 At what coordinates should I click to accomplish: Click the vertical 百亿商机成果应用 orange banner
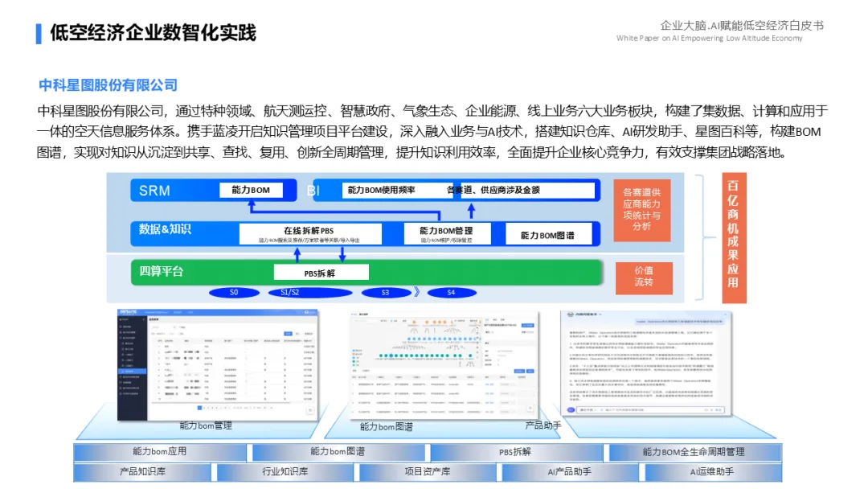(x=734, y=237)
